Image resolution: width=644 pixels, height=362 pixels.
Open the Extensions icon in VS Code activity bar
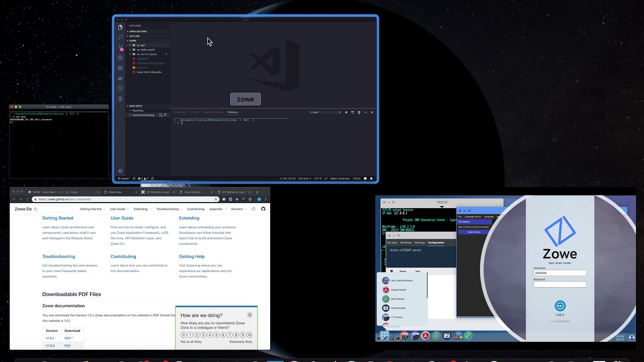120,68
